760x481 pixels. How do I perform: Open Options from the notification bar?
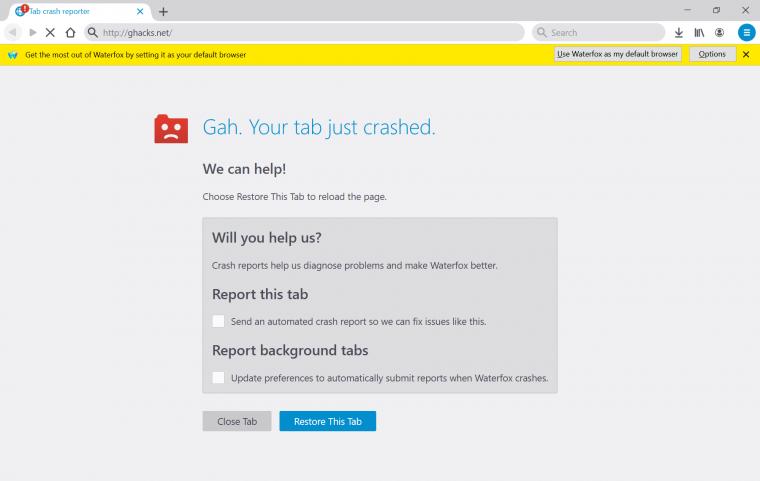pos(712,54)
